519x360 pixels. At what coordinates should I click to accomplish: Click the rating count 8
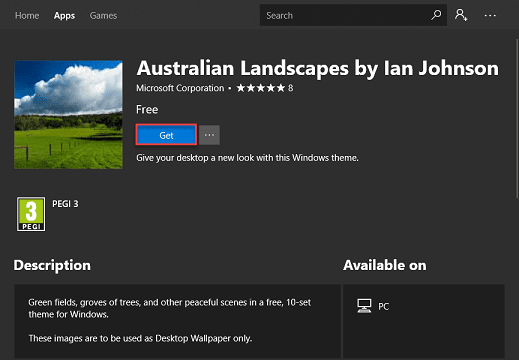click(291, 88)
